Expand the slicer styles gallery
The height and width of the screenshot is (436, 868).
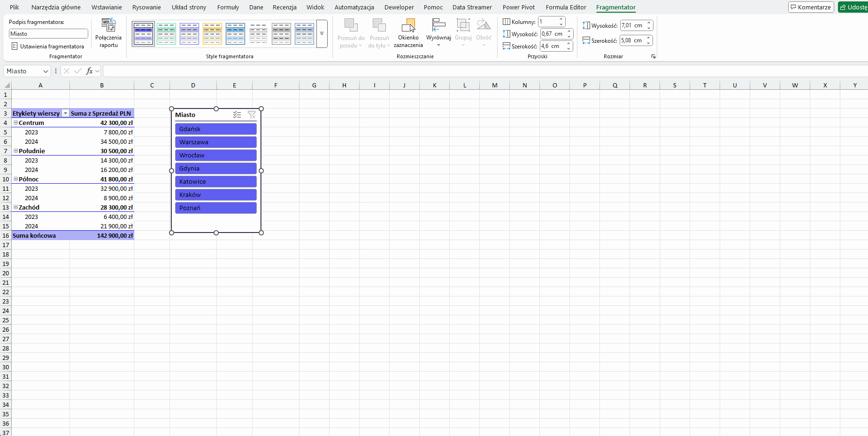click(322, 34)
